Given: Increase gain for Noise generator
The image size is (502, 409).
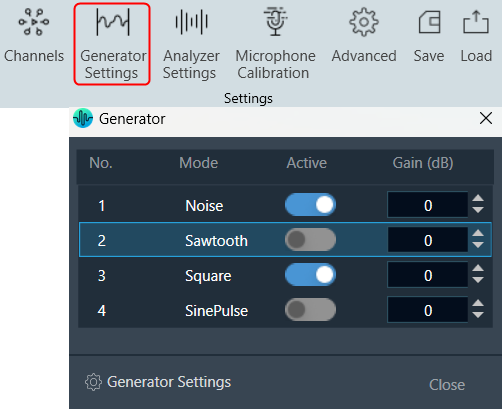Looking at the screenshot, I should [478, 199].
